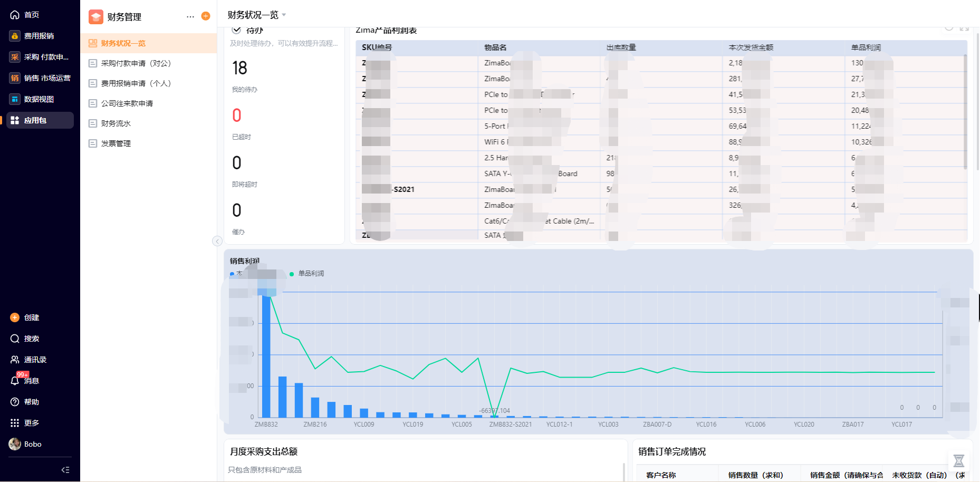Click the 创建 plus icon
This screenshot has height=482, width=980.
point(15,317)
